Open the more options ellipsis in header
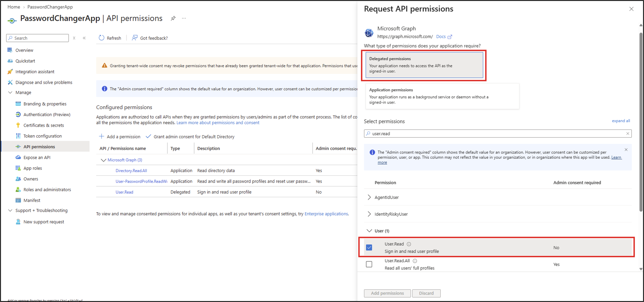 pos(184,18)
